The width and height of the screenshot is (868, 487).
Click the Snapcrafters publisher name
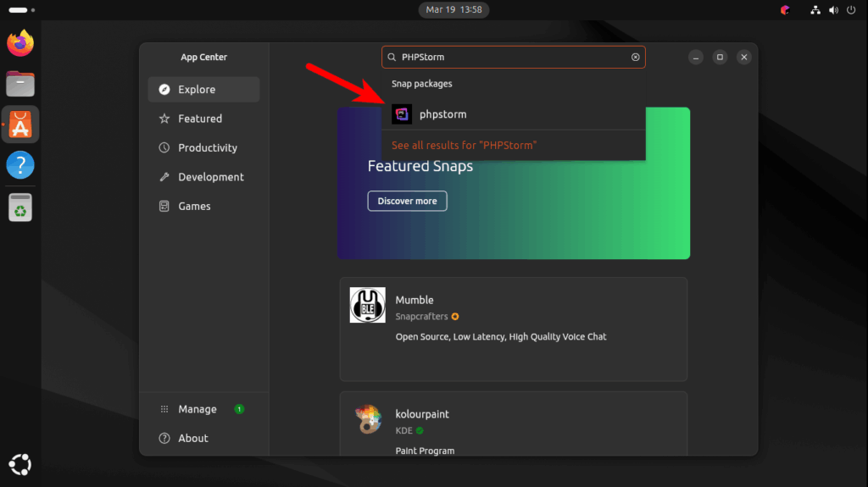point(421,317)
